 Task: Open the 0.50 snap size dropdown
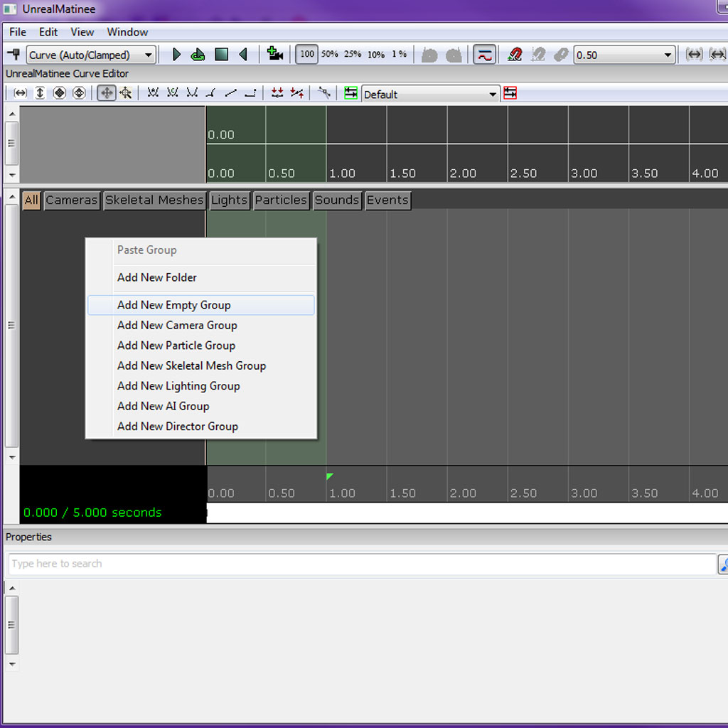pos(624,55)
